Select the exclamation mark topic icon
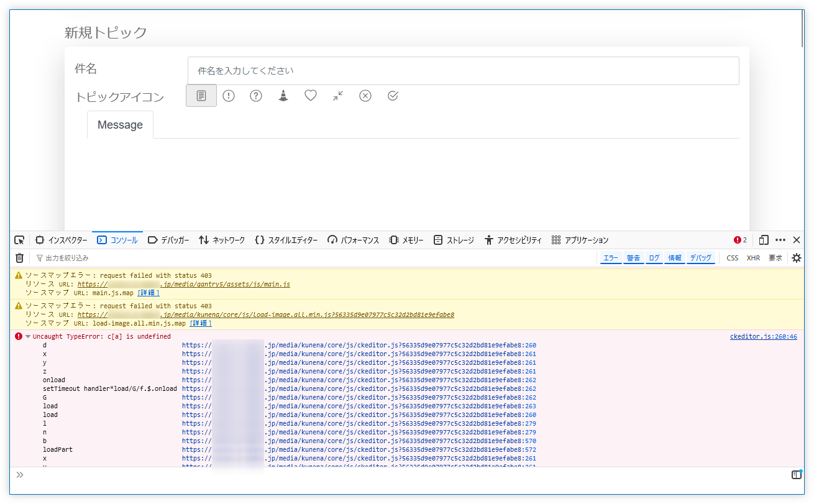The width and height of the screenshot is (814, 504). click(229, 96)
